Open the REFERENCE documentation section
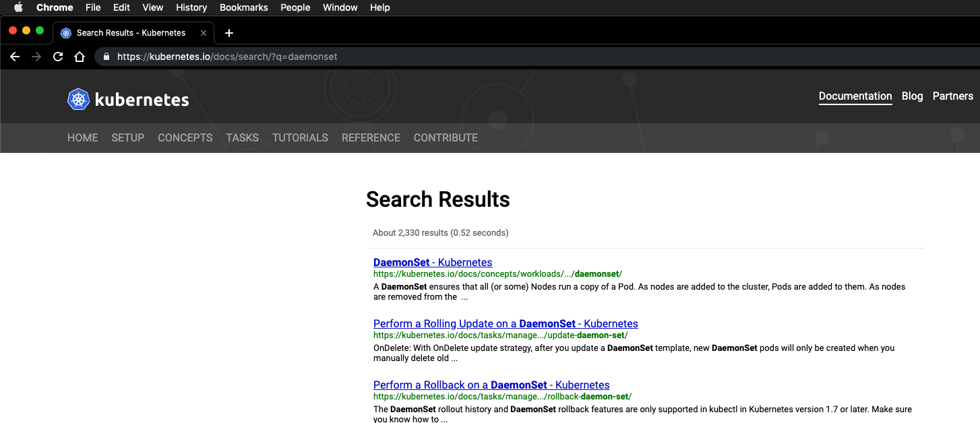The height and width of the screenshot is (423, 980). (x=370, y=137)
